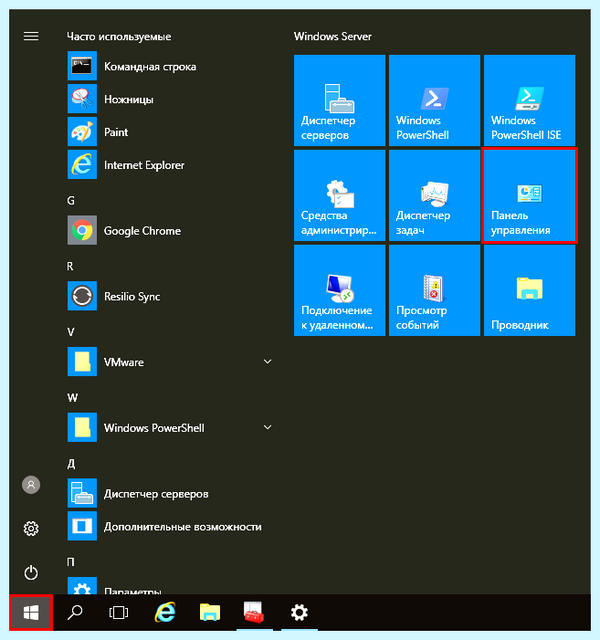Open taskbar search magnifier

coord(75,613)
